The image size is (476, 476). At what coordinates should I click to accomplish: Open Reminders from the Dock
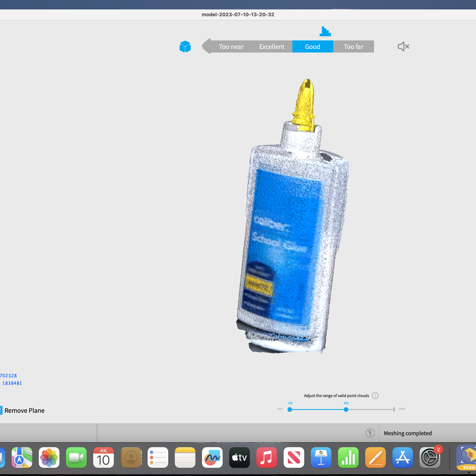coord(158,457)
